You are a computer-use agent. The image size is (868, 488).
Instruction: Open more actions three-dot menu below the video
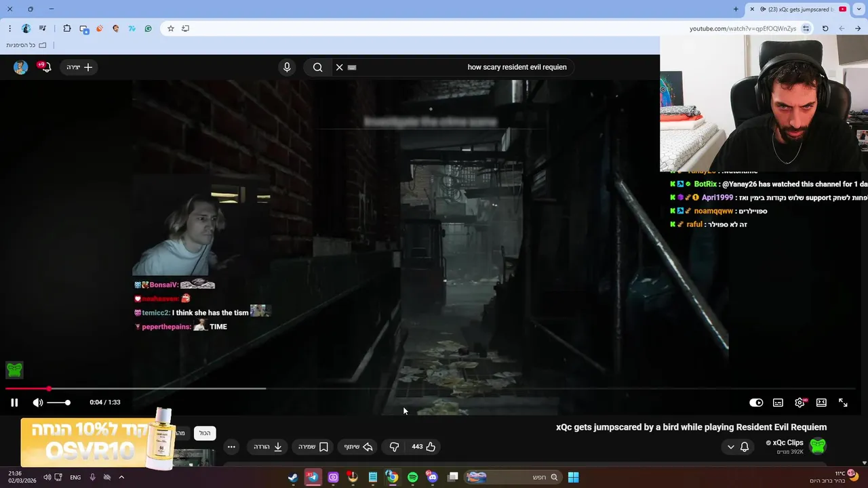(x=231, y=447)
